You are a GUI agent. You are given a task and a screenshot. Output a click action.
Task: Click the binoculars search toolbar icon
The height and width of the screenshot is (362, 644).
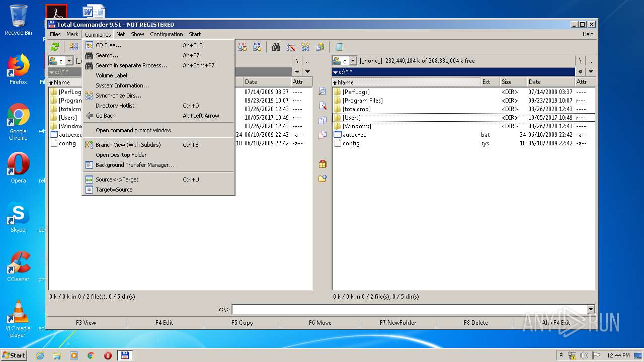276,47
